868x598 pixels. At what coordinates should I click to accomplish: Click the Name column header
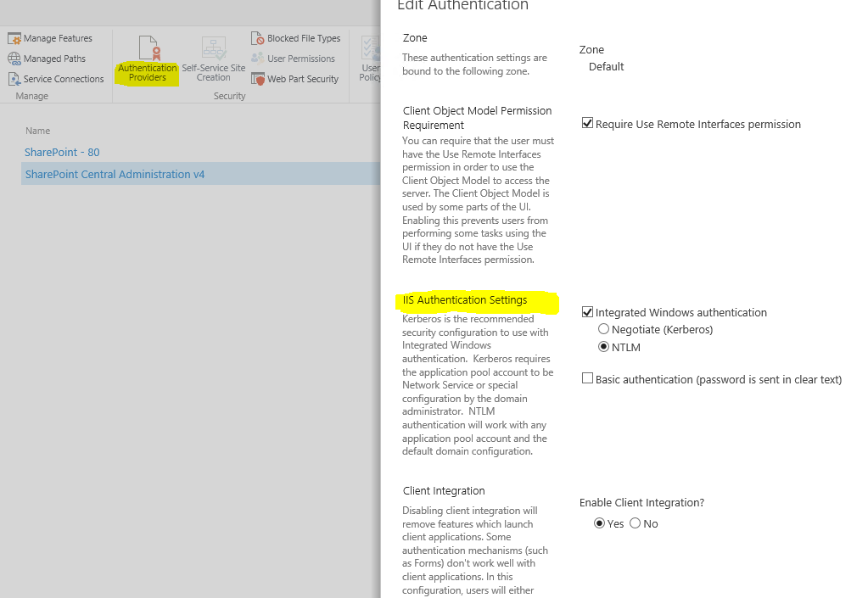36,131
